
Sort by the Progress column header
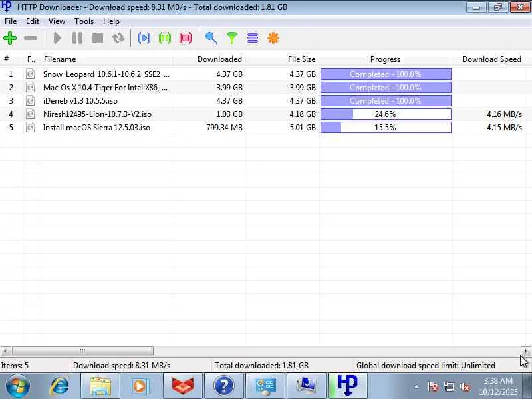pyautogui.click(x=386, y=59)
